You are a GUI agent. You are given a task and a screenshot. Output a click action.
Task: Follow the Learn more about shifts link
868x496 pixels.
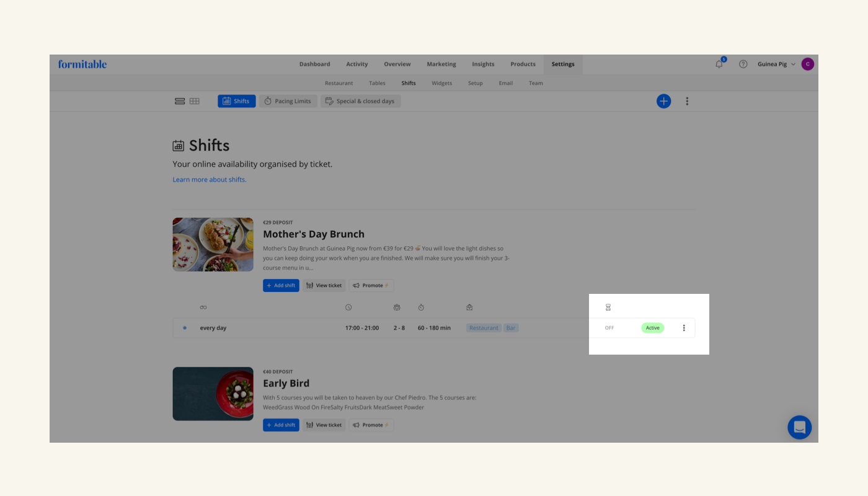click(x=210, y=180)
